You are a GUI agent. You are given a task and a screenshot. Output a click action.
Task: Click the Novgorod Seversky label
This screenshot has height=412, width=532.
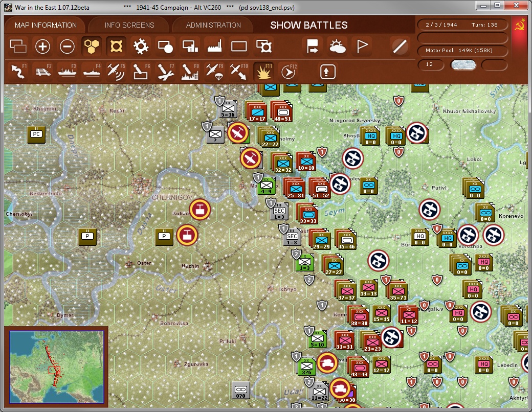(354, 120)
